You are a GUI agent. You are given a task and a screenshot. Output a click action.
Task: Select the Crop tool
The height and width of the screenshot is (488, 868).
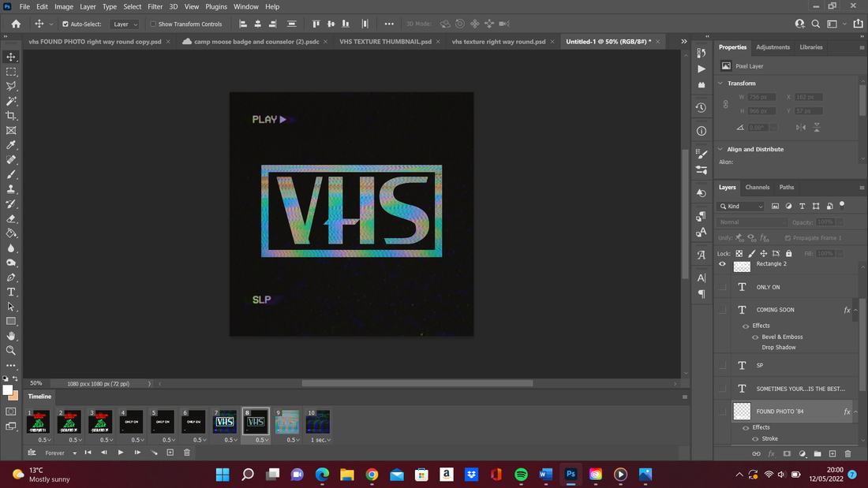[11, 116]
